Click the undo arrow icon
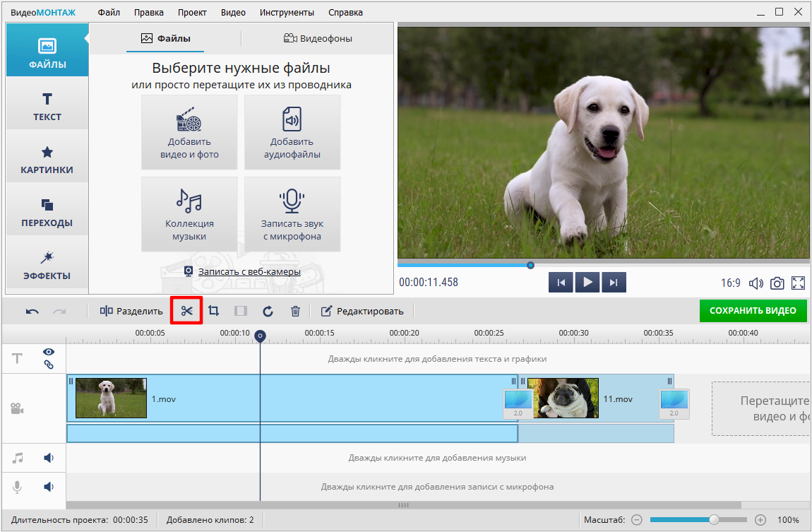This screenshot has width=812, height=532. tap(32, 311)
